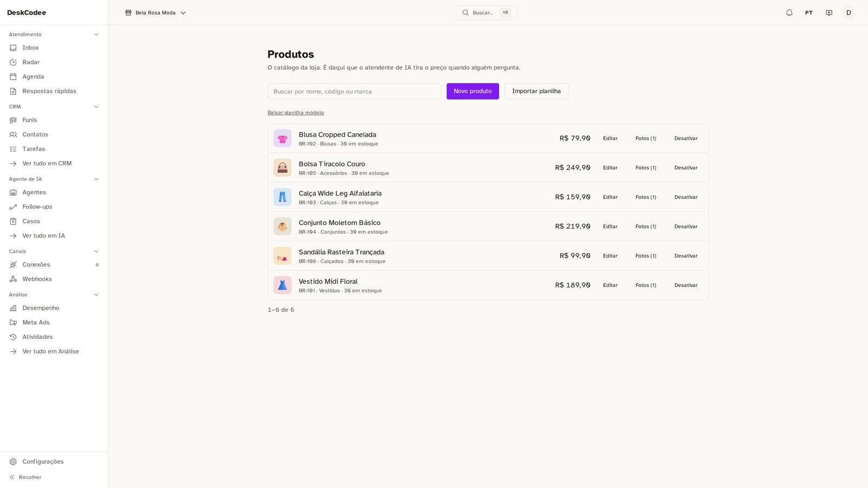
Task: Open Configurações gear at sidebar bottom
Action: pyautogui.click(x=13, y=461)
